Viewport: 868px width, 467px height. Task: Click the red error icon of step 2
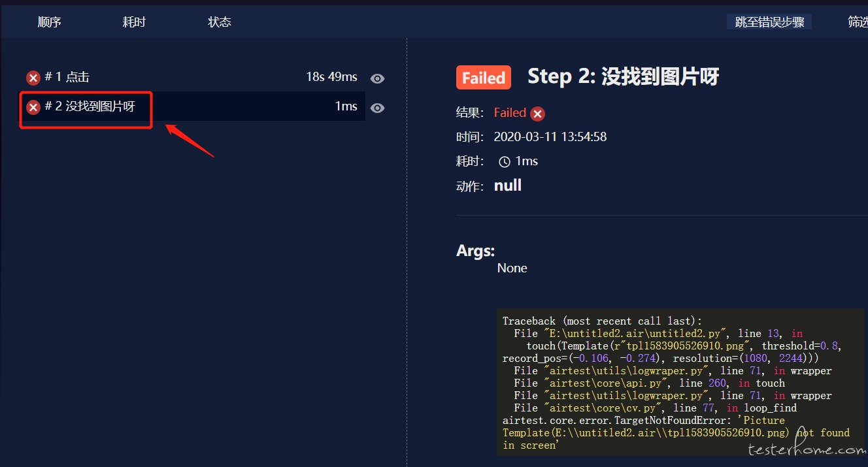click(x=33, y=108)
